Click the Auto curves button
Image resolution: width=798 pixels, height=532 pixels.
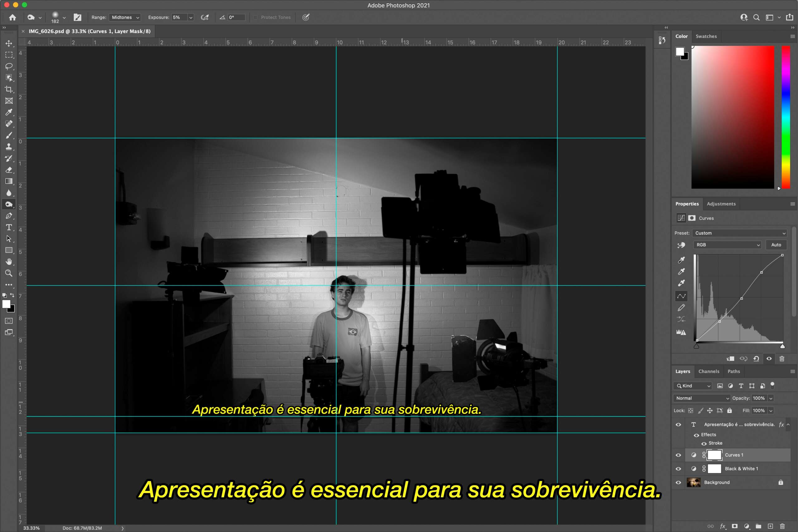776,245
